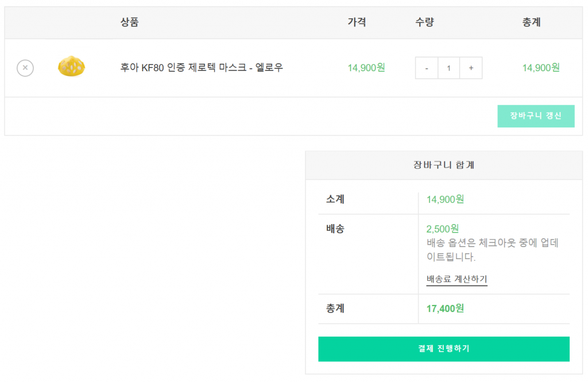Click the 장바구니 갱신 button
The width and height of the screenshot is (588, 382).
click(536, 116)
